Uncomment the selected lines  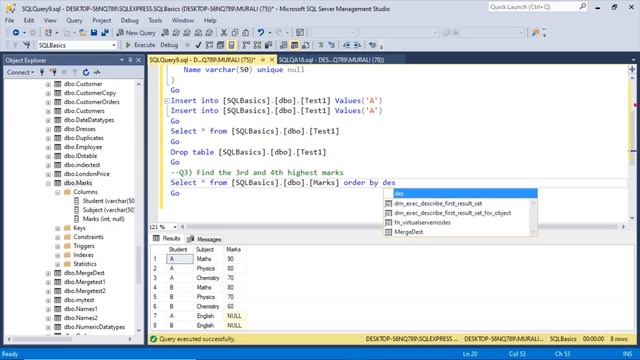[x=331, y=45]
